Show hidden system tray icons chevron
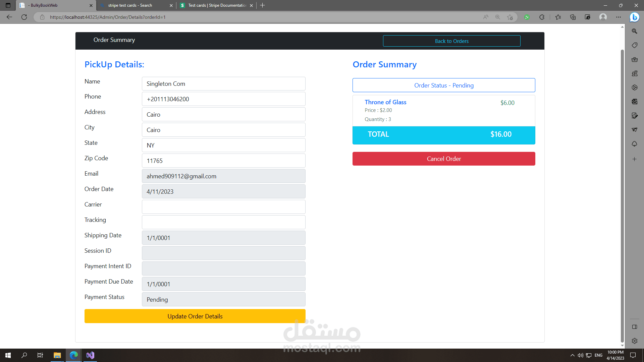This screenshot has width=644, height=362. 572,355
